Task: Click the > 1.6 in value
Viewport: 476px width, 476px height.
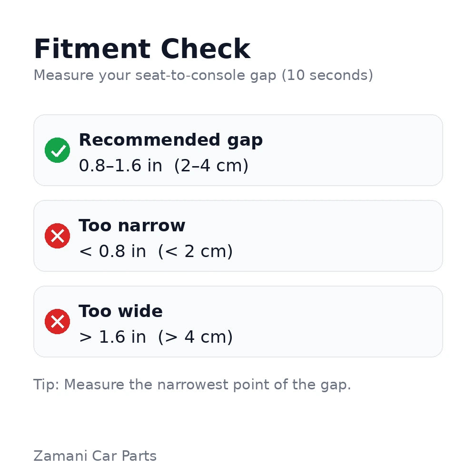Action: point(112,337)
